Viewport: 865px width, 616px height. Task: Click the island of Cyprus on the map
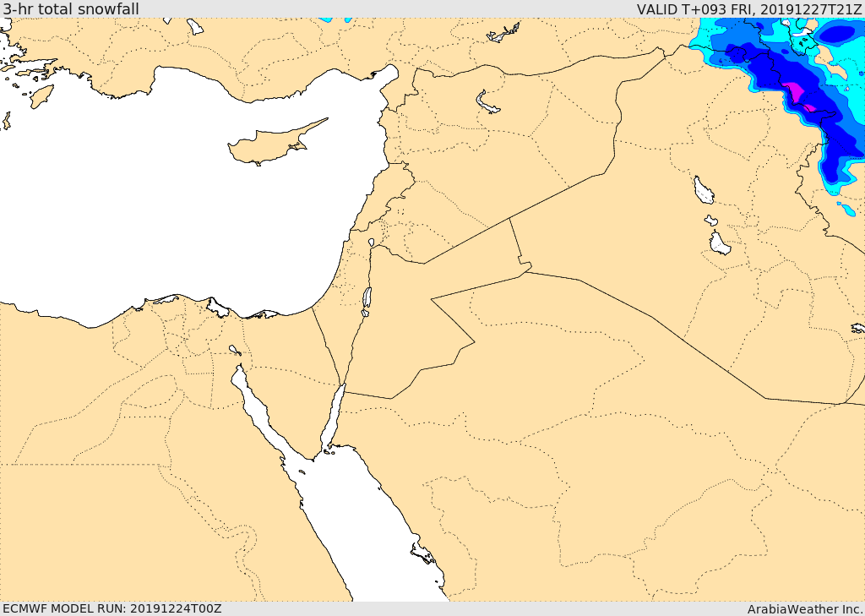pos(270,144)
